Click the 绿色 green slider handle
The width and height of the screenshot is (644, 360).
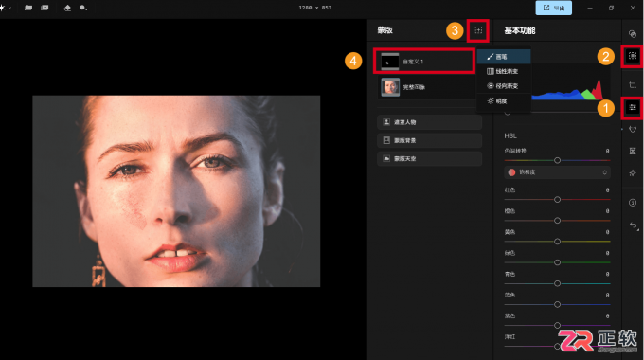coord(557,262)
